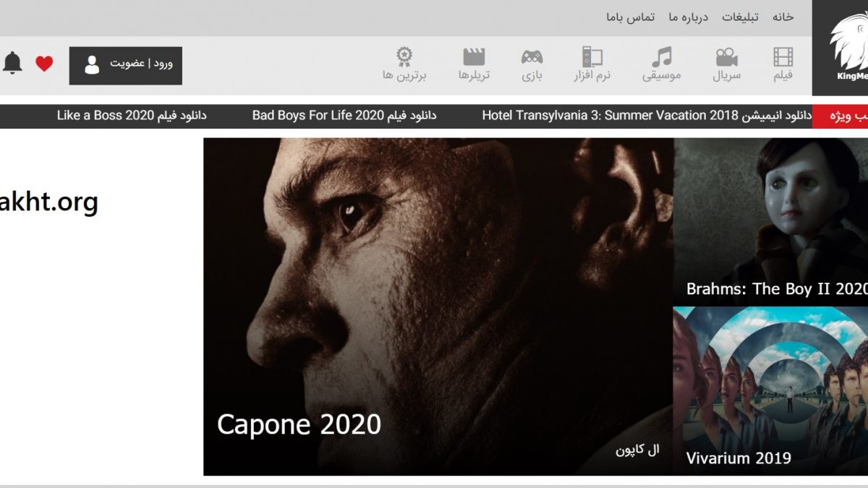Viewport: 868px width, 488px height.
Task: Open Bad Boys For Life 2020 link
Action: (x=344, y=116)
